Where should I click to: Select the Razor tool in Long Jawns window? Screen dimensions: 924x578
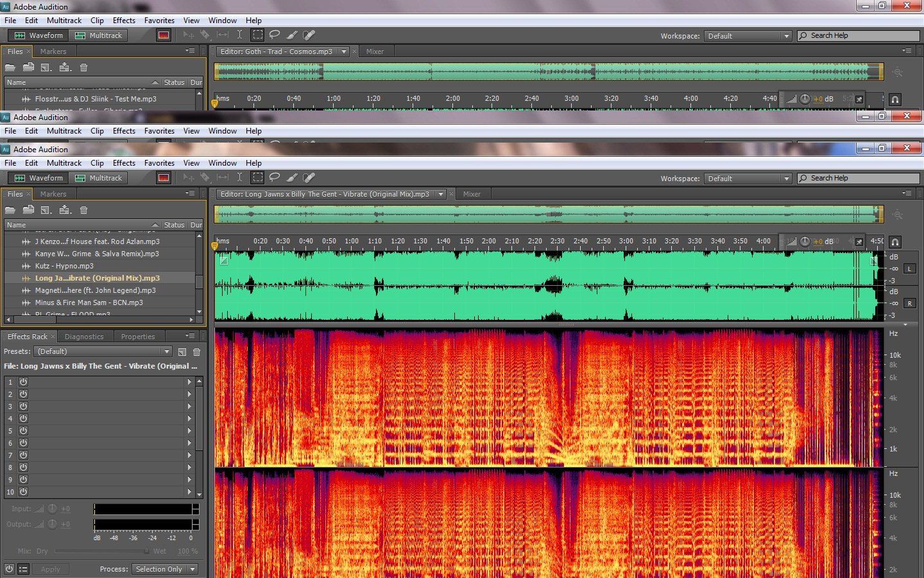(x=205, y=178)
